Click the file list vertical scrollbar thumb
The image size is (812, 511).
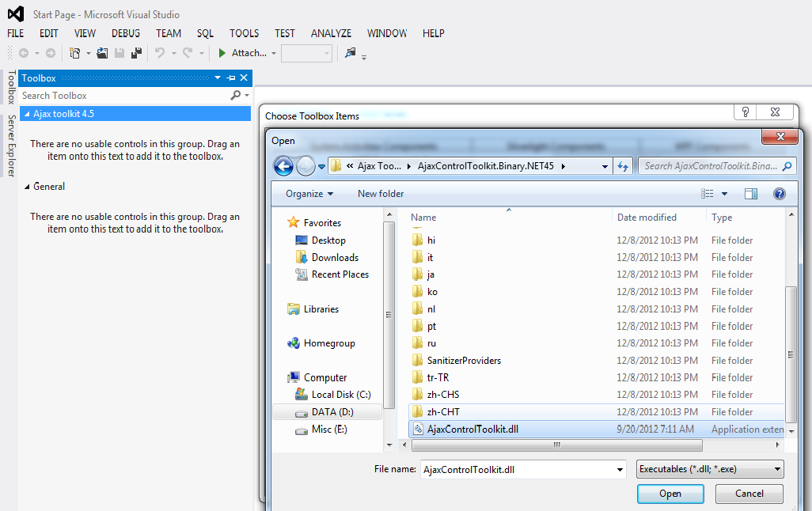(x=791, y=354)
